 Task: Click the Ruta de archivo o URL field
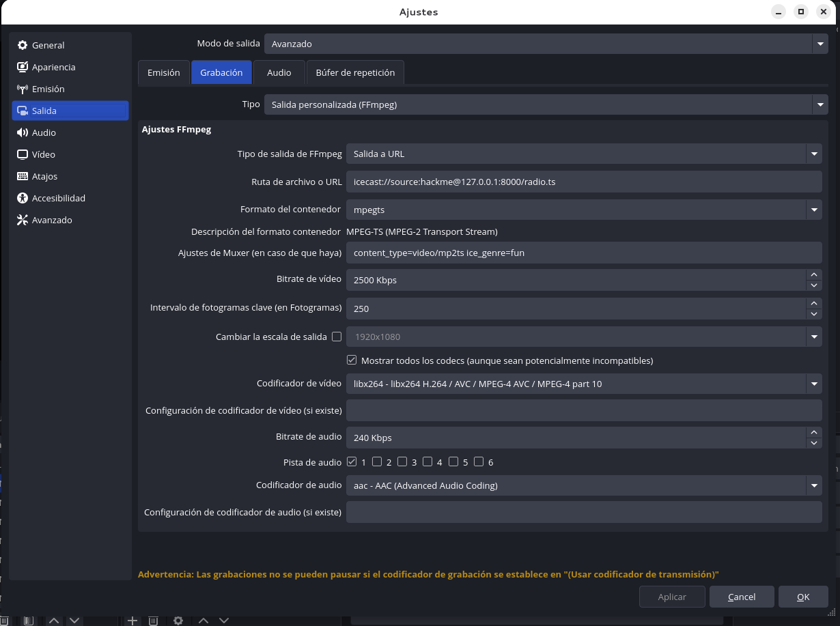pos(583,182)
